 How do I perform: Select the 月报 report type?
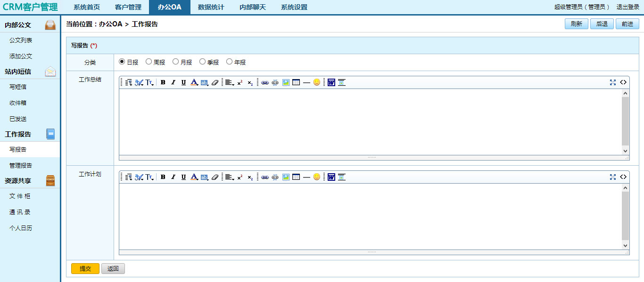point(176,62)
